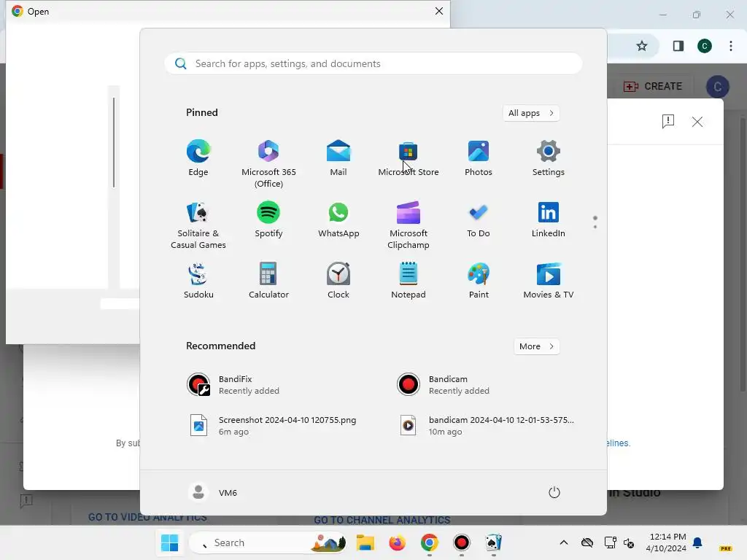Open Movies & TV app

(549, 281)
